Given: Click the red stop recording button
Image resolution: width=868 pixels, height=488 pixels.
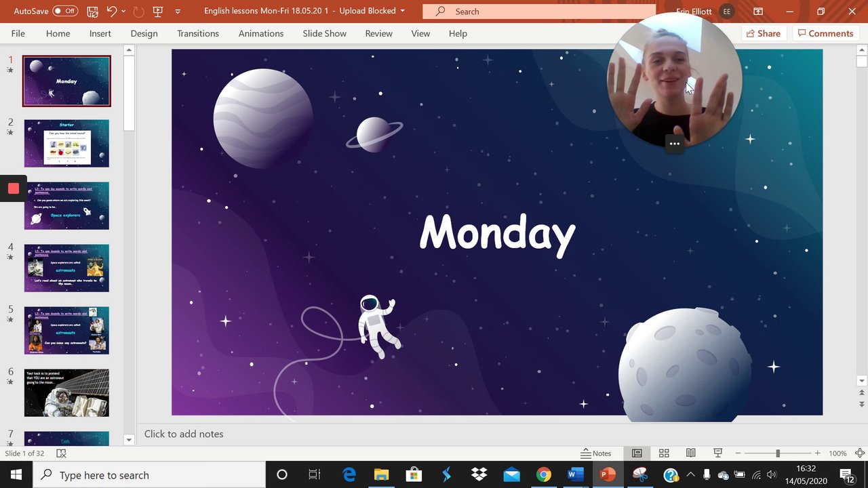Looking at the screenshot, I should coord(14,188).
